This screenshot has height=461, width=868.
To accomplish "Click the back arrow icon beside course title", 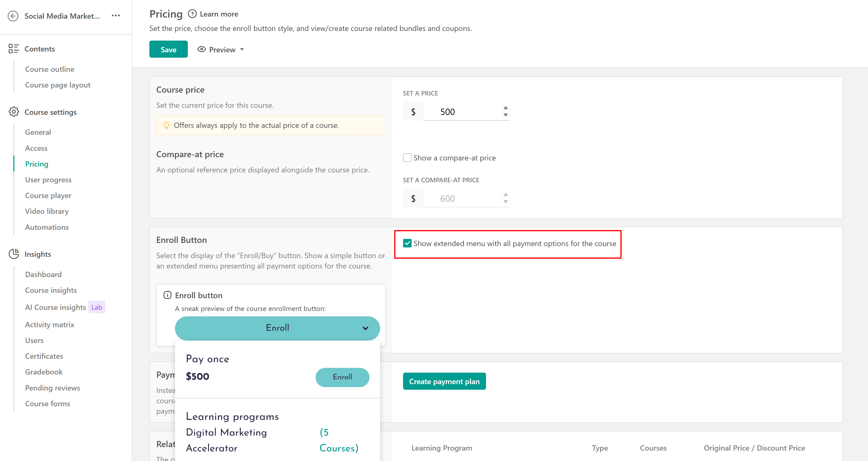I will (x=13, y=16).
